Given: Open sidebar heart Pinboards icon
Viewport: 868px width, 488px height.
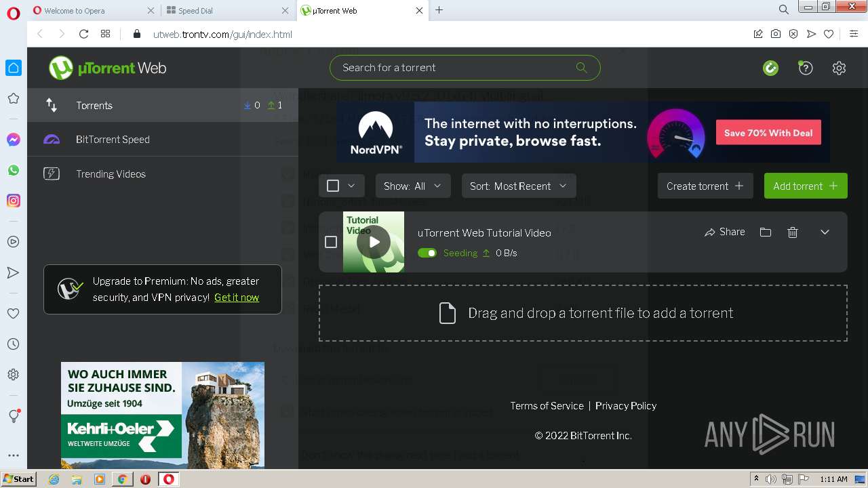Looking at the screenshot, I should point(13,313).
